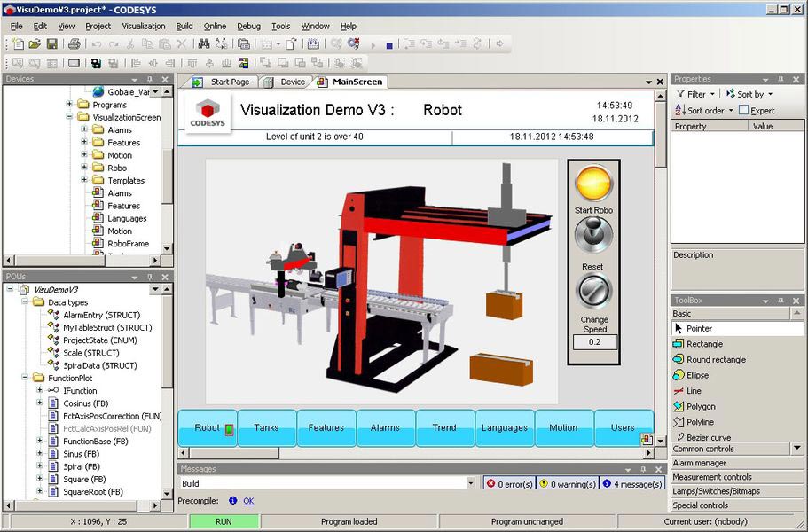Image resolution: width=808 pixels, height=532 pixels.
Task: Switch to the Start Page tab
Action: 223,82
